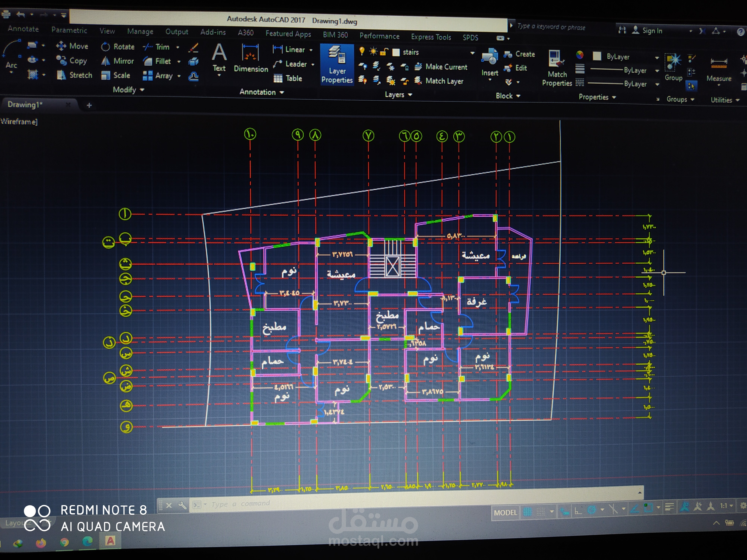
Task: Click Make Current layer button
Action: pyautogui.click(x=441, y=67)
